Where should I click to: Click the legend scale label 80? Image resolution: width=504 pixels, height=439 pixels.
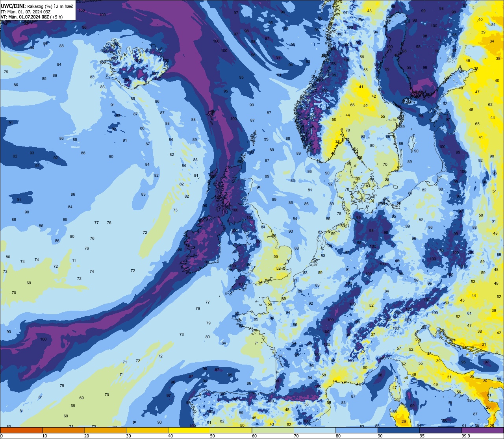tap(338, 436)
